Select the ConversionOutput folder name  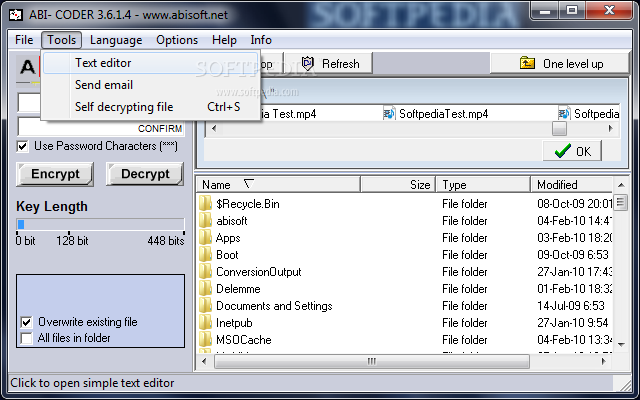(x=259, y=272)
